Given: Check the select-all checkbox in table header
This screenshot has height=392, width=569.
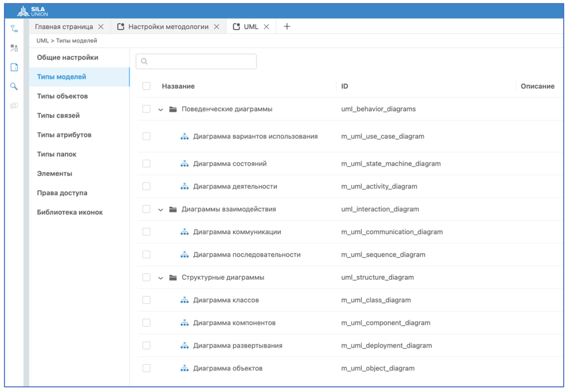Looking at the screenshot, I should pyautogui.click(x=147, y=86).
